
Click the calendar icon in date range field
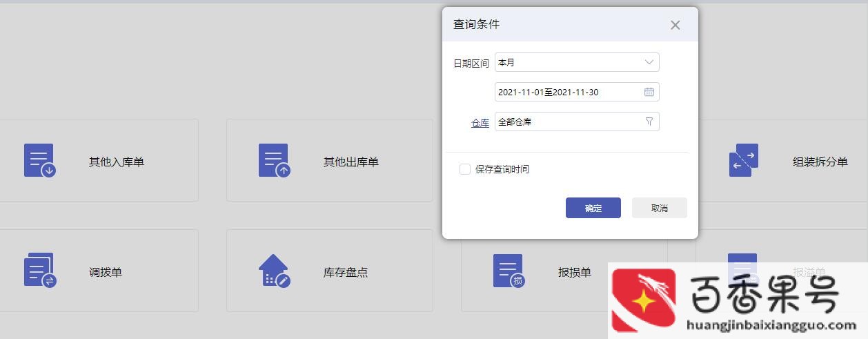pyautogui.click(x=649, y=92)
